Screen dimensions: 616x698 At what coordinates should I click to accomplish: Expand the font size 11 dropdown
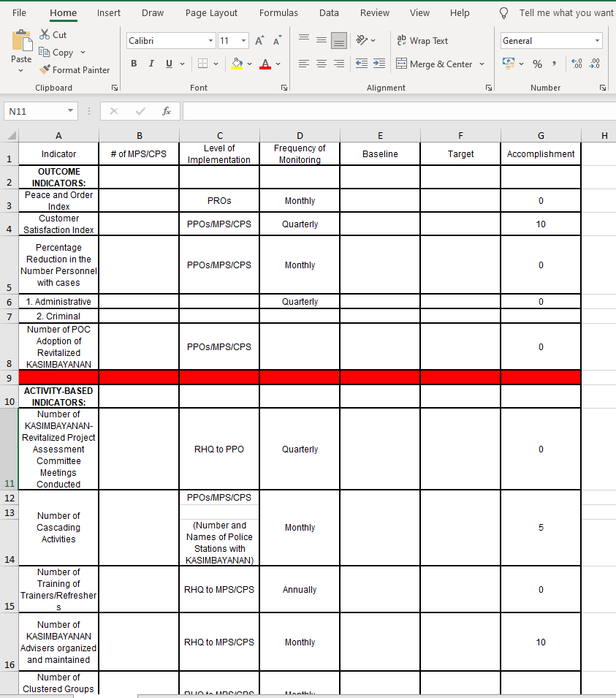coord(243,40)
